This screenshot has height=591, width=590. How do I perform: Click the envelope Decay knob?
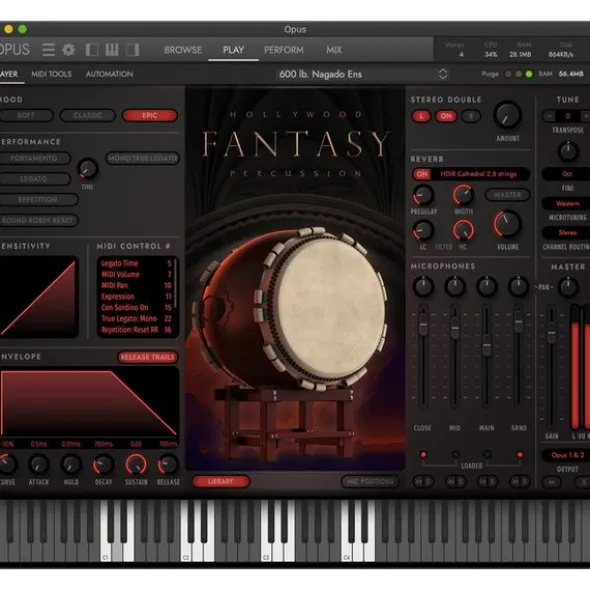coord(104,465)
